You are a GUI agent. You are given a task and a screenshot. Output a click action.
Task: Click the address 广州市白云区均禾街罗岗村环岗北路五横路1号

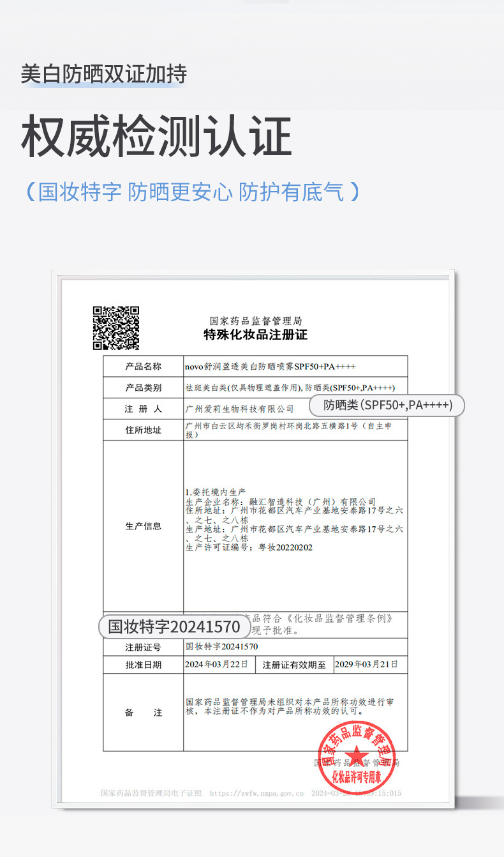click(273, 425)
